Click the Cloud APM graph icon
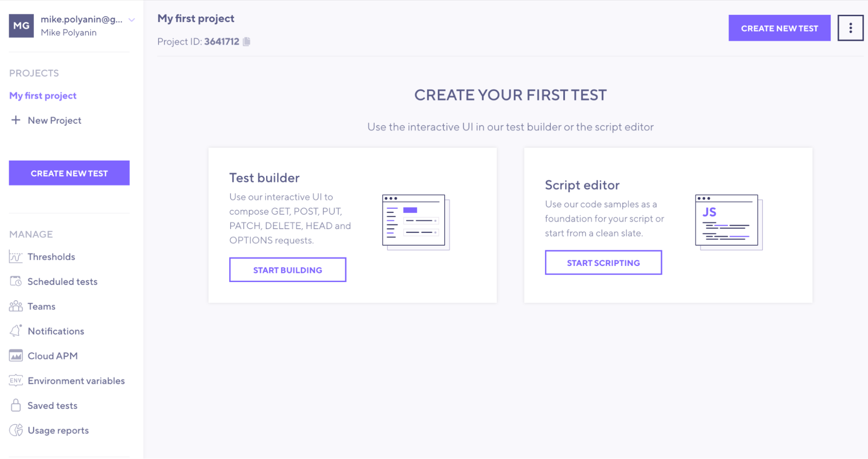Image resolution: width=868 pixels, height=459 pixels. 16,356
